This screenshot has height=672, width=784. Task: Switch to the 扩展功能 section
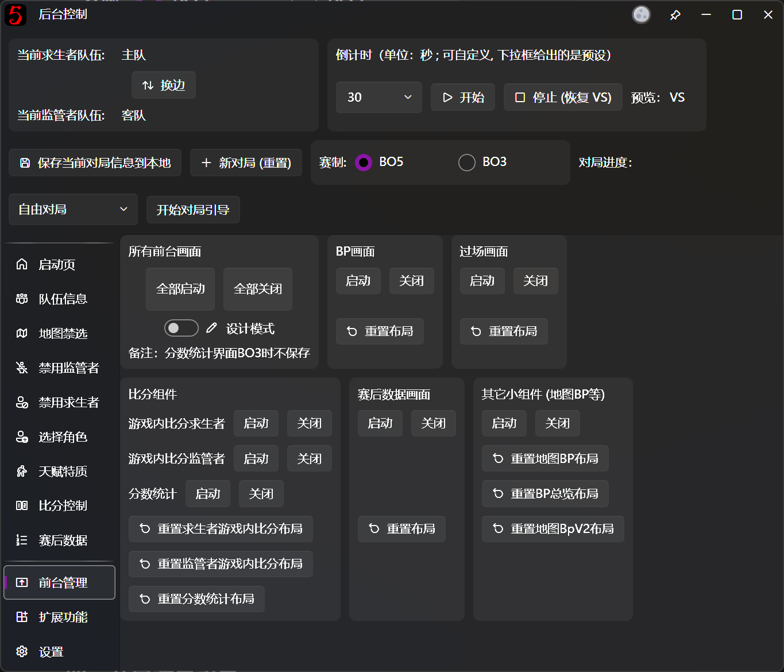click(x=22, y=617)
